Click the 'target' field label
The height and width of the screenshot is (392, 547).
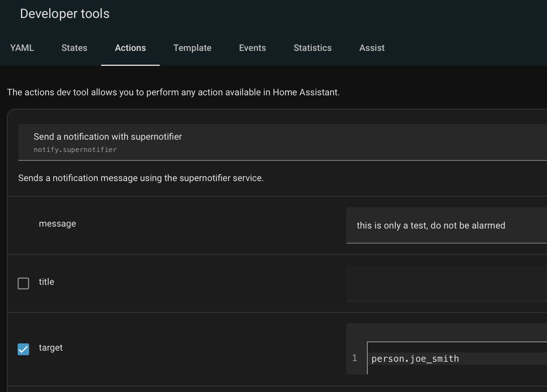coord(51,348)
